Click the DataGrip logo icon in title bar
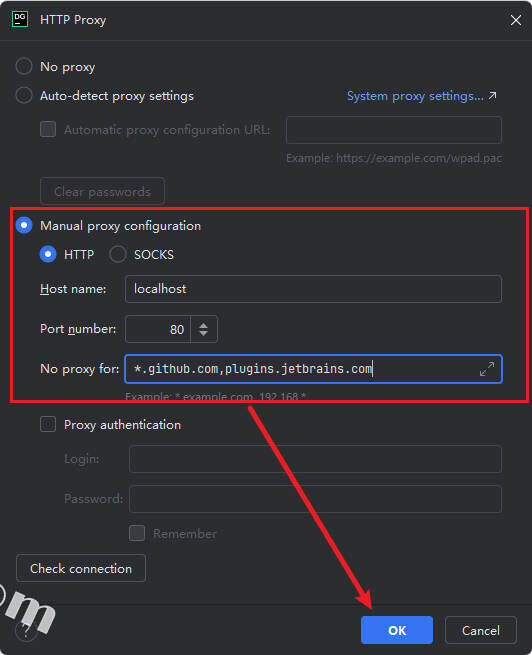The height and width of the screenshot is (655, 532). (20, 20)
